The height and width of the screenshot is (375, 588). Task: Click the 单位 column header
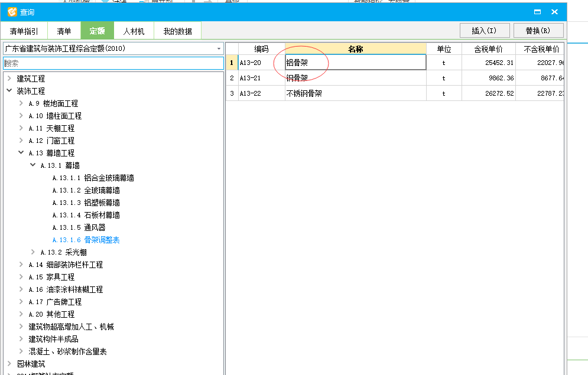click(444, 49)
